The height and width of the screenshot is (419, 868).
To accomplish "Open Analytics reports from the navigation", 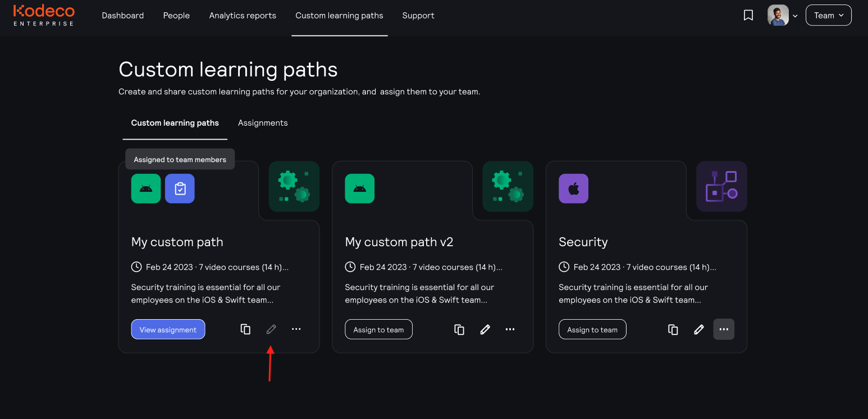I will click(x=243, y=15).
